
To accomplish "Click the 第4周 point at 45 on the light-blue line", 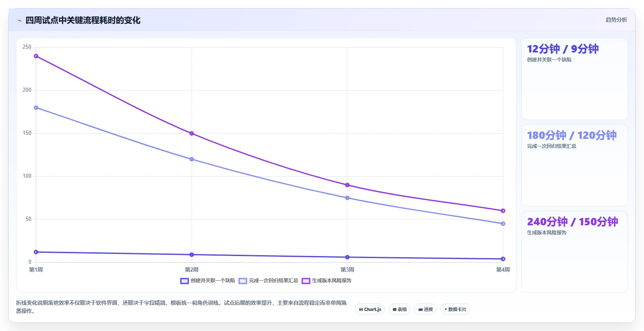I will pyautogui.click(x=503, y=224).
